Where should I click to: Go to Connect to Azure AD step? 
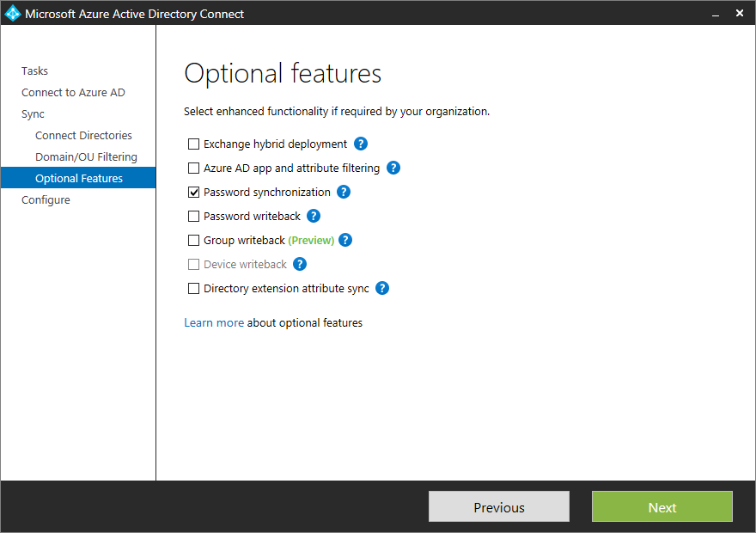pyautogui.click(x=73, y=92)
